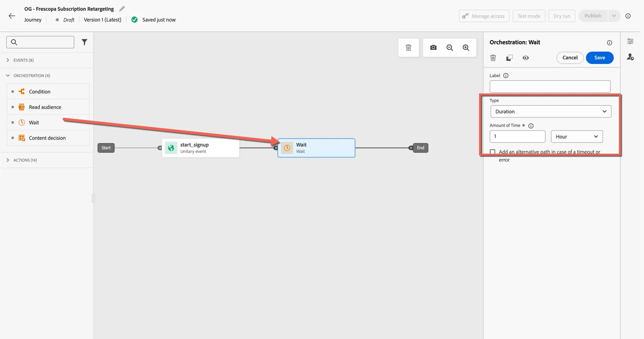
Task: Open the Type dropdown set to Duration
Action: (x=551, y=112)
